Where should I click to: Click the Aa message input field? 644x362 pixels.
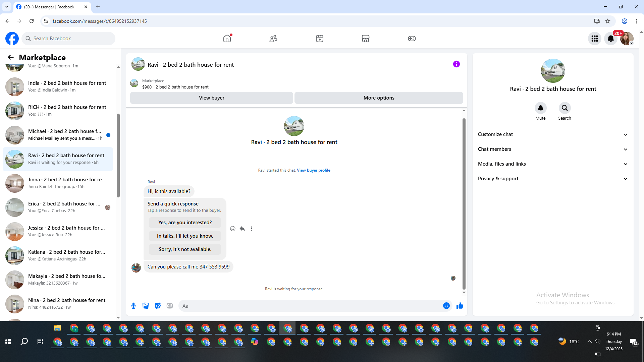309,306
